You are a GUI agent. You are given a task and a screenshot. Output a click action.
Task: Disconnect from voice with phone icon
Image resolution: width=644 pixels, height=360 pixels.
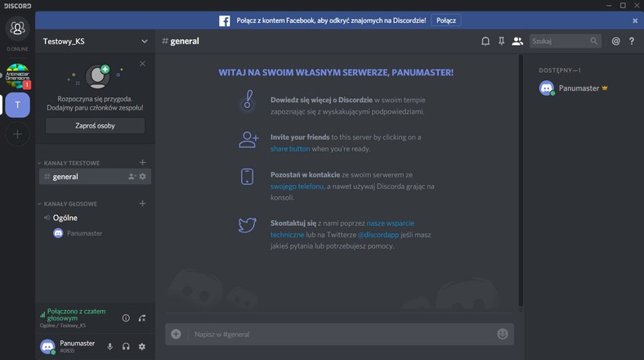[142, 318]
